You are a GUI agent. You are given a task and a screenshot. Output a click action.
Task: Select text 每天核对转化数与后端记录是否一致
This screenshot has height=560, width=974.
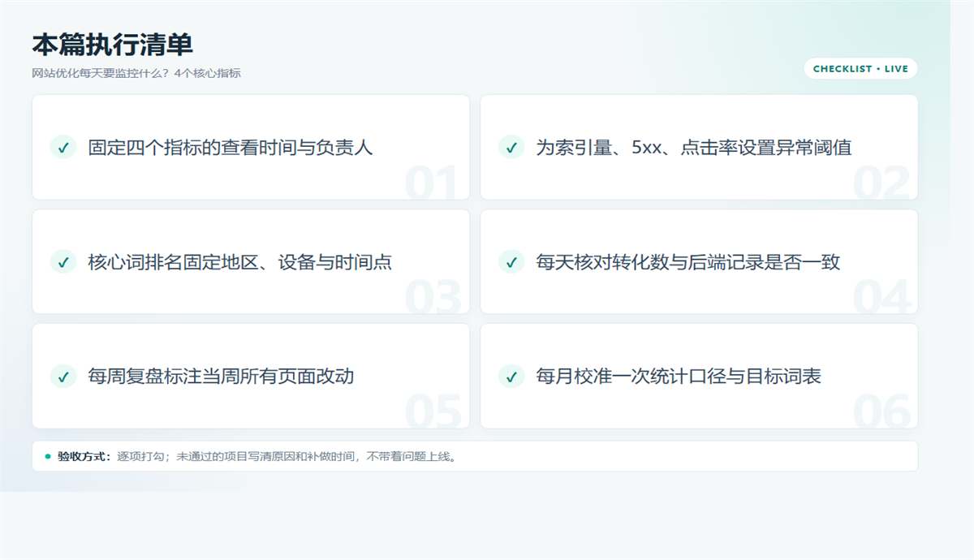[688, 262]
